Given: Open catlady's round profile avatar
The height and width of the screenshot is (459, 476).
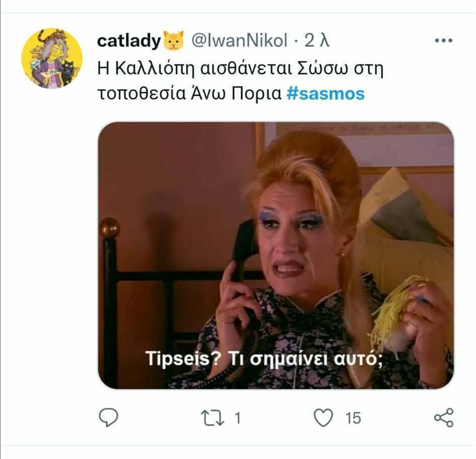Looking at the screenshot, I should tap(51, 58).
